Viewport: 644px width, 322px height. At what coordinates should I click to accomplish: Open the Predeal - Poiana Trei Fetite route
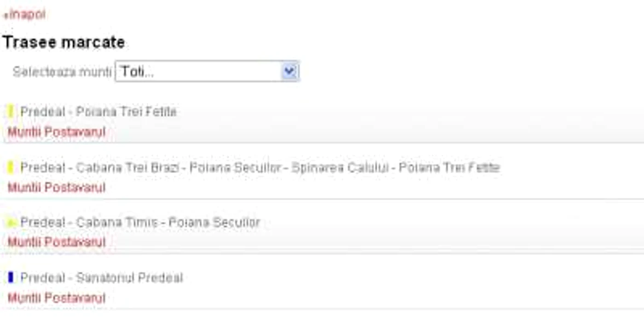pyautogui.click(x=98, y=112)
